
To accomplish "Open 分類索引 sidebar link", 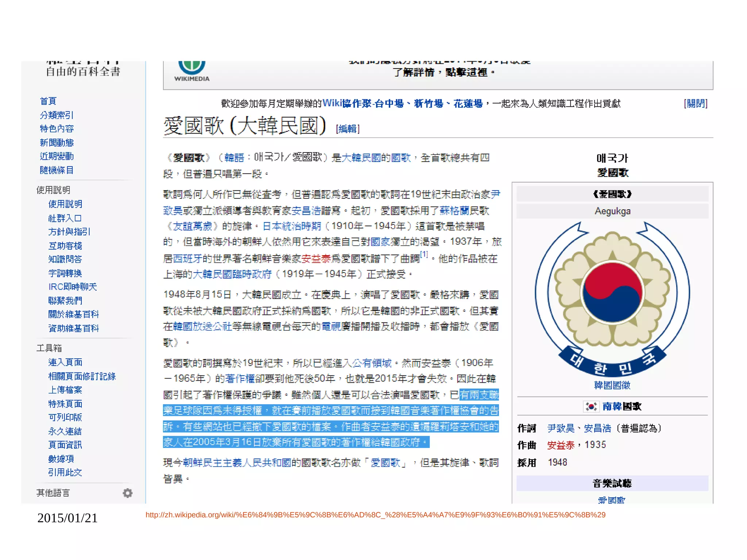I will click(x=57, y=115).
